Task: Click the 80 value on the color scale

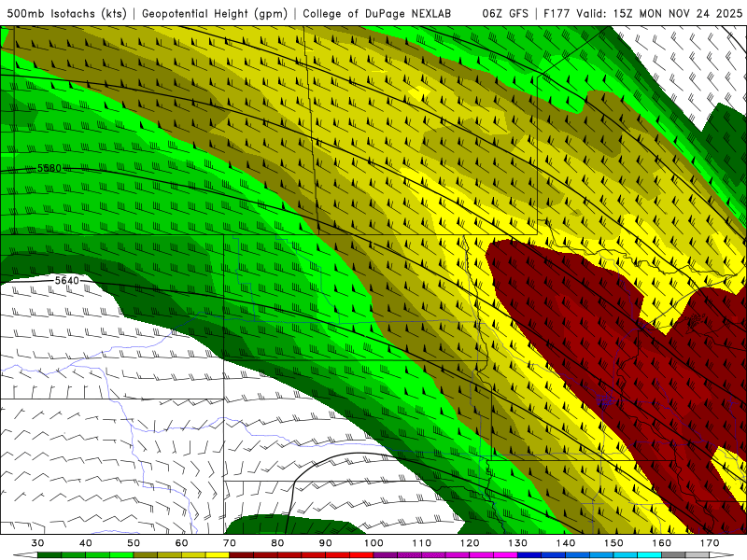Action: [x=277, y=543]
